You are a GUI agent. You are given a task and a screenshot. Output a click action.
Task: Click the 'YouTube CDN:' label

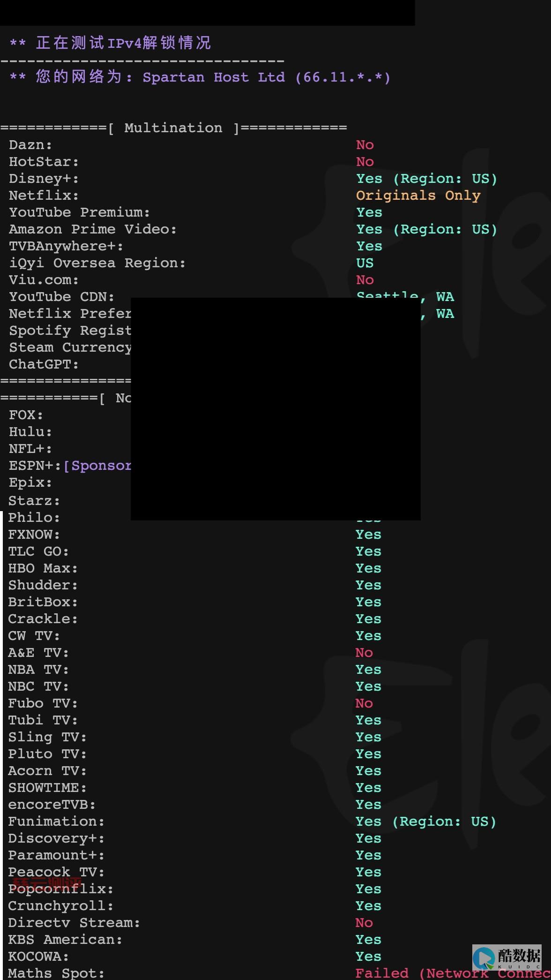(61, 297)
